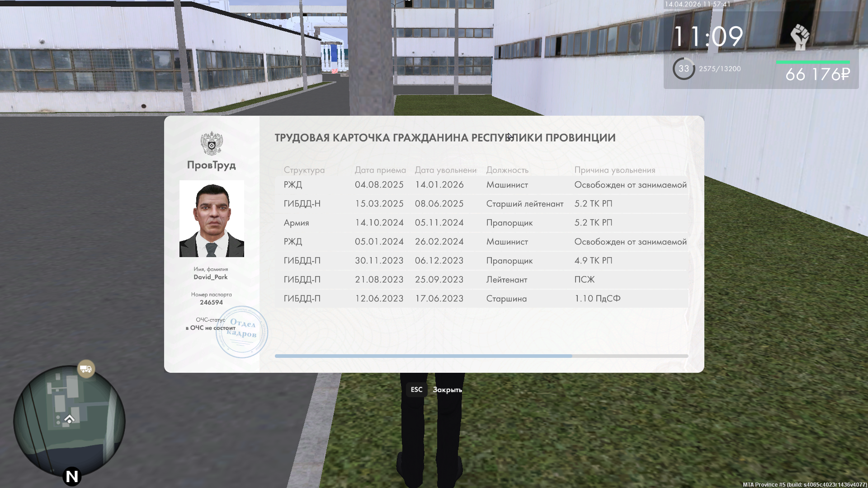Click the N compass marker on minimap
Image resolution: width=868 pixels, height=488 pixels.
coord(72,476)
